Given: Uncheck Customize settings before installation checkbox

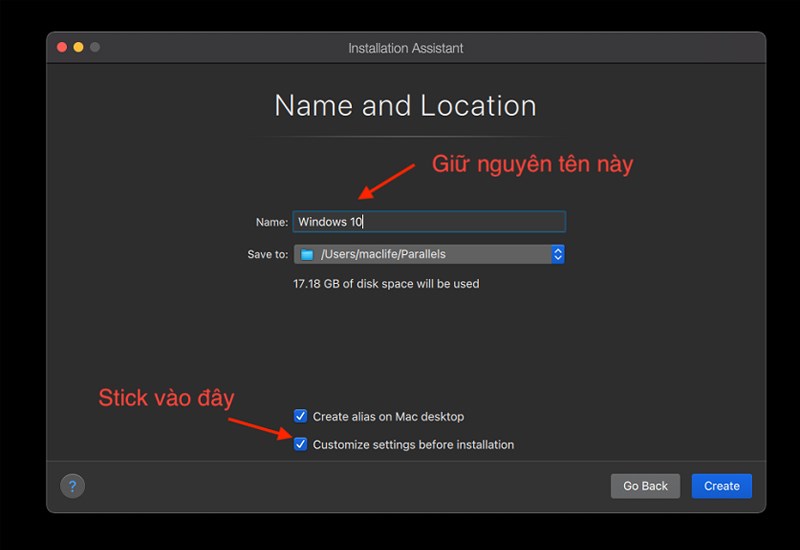Looking at the screenshot, I should [x=300, y=444].
